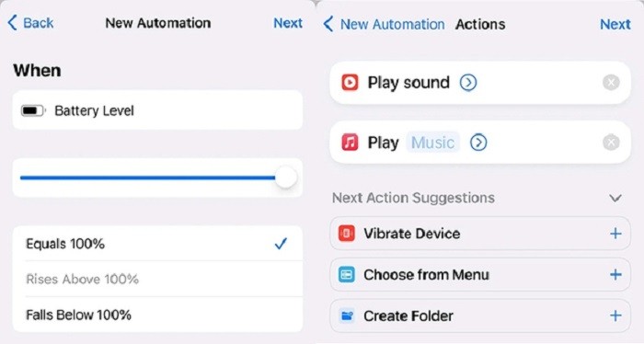This screenshot has height=344, width=644.
Task: Expand the Play sound action details
Action: [x=468, y=83]
